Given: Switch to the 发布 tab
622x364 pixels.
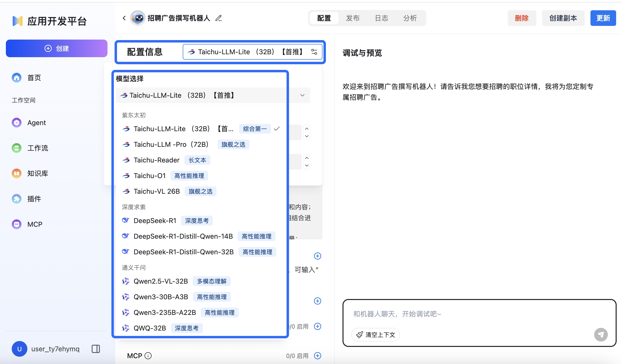Looking at the screenshot, I should (353, 18).
